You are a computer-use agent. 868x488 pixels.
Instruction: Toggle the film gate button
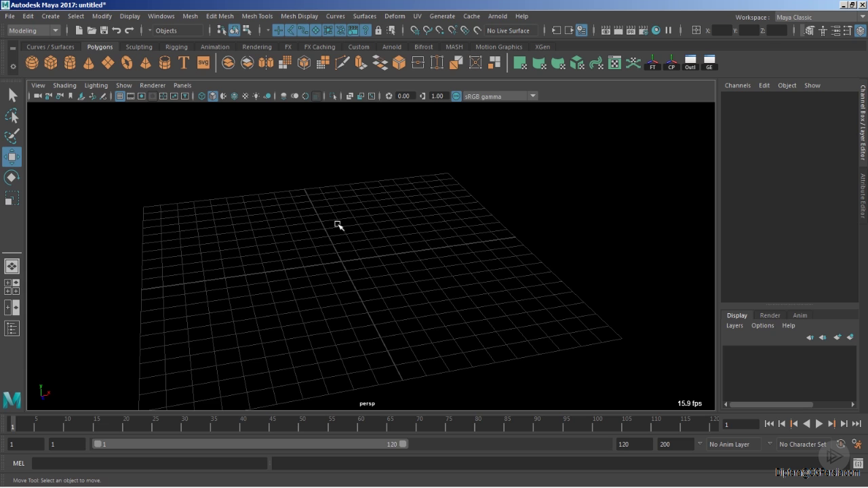click(x=131, y=96)
